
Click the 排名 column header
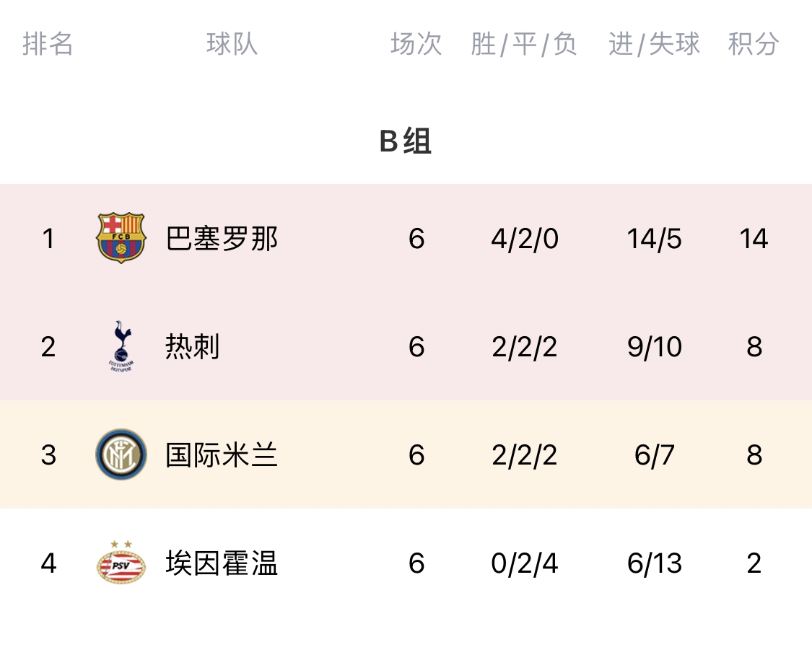point(48,43)
